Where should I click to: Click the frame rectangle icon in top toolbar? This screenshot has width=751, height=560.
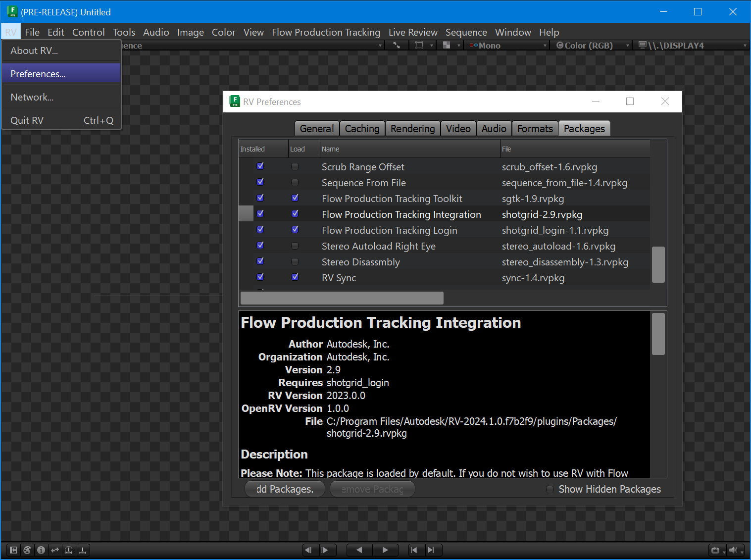pos(419,45)
